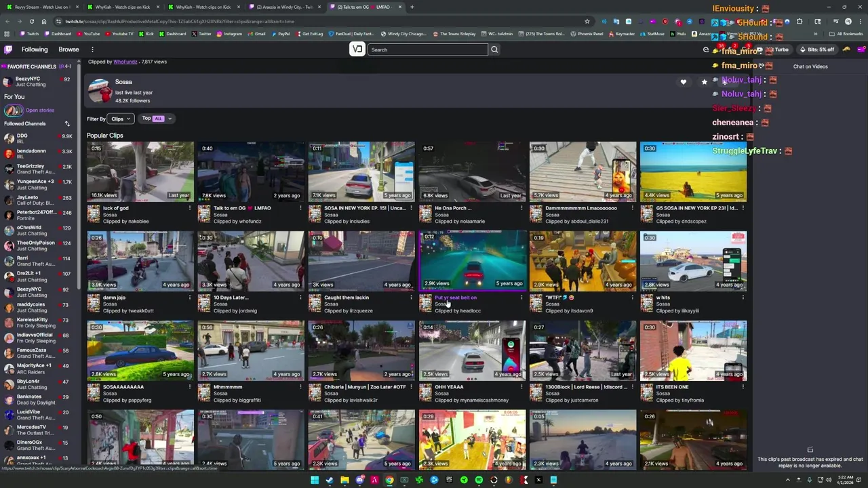Open the favorite BeezyNYC channel
The width and height of the screenshot is (868, 488).
39,81
